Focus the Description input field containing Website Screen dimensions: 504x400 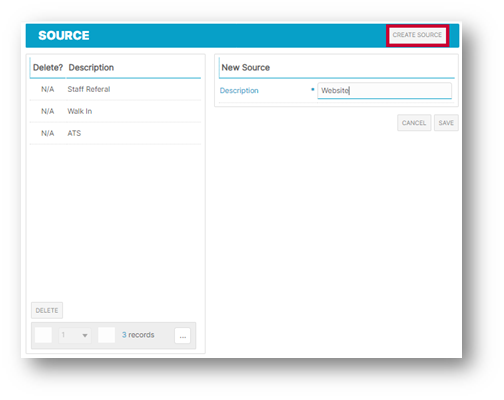(385, 91)
